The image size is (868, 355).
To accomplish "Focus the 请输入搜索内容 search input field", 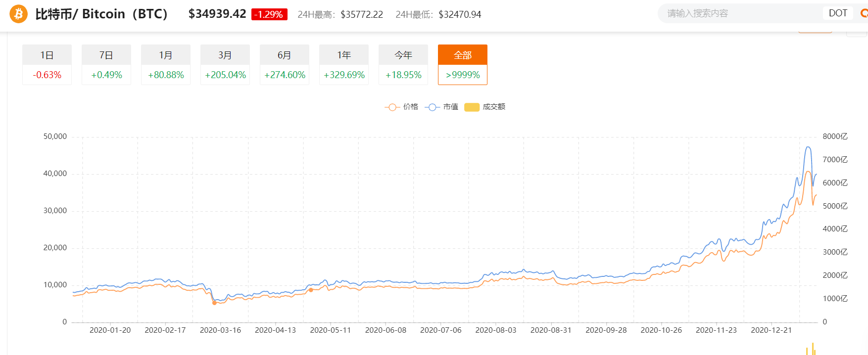I will tap(737, 13).
